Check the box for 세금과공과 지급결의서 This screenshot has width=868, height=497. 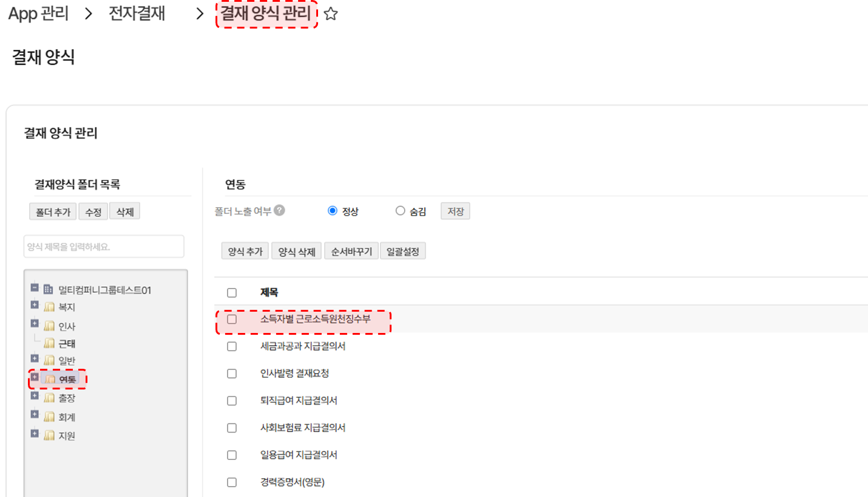[232, 346]
